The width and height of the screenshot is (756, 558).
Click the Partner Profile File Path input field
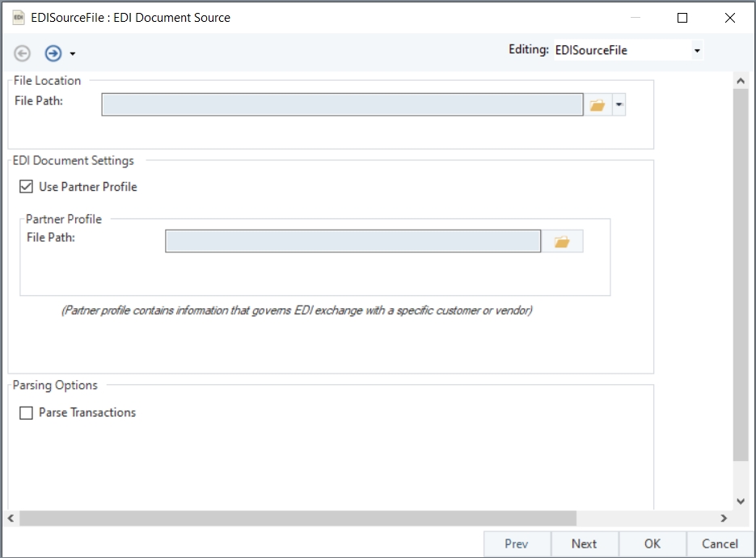pyautogui.click(x=353, y=241)
